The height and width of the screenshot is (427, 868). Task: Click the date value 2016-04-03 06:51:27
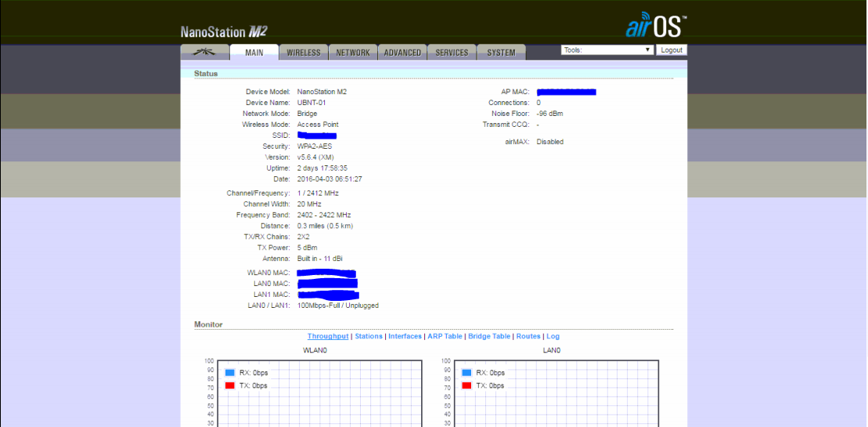(330, 179)
